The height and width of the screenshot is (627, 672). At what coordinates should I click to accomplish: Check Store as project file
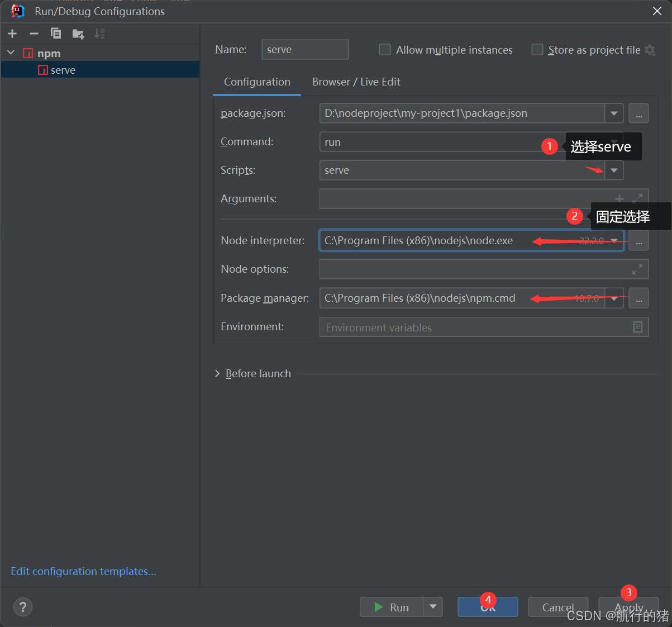point(537,50)
